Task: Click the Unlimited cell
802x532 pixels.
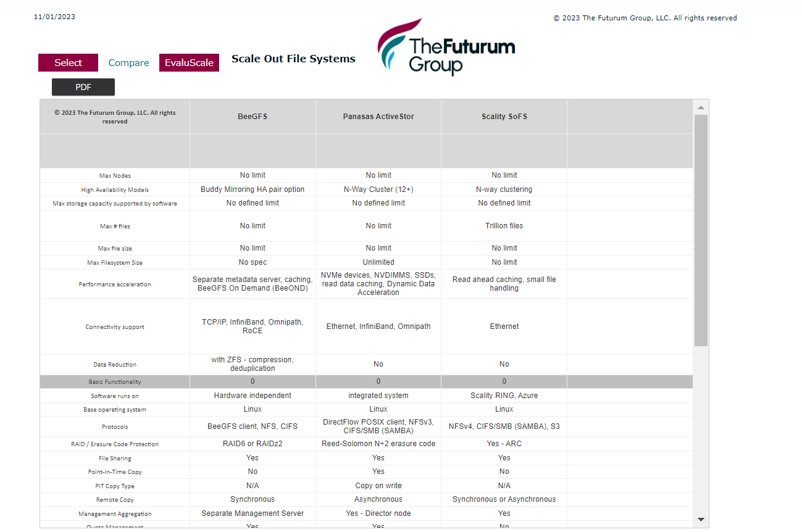Action: 378,262
